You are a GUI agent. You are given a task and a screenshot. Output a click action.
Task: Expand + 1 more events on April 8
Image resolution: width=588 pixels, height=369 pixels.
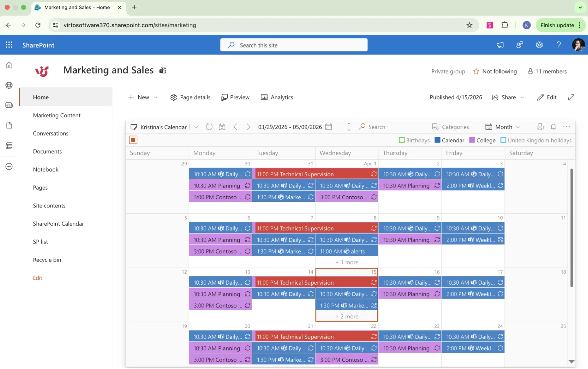347,262
